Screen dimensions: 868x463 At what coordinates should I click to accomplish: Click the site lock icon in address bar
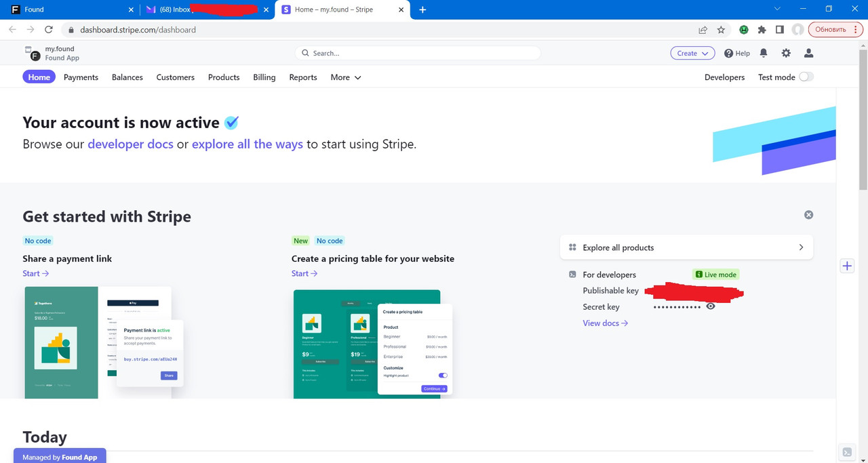coord(71,30)
